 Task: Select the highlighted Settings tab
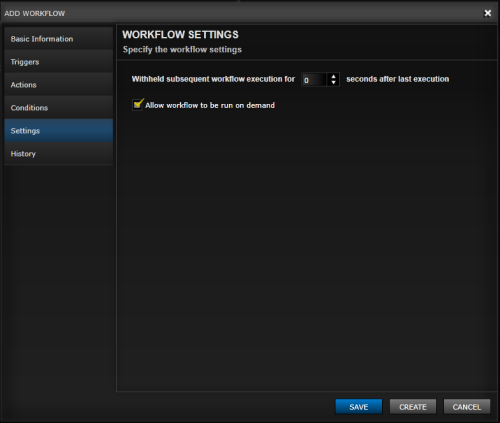click(59, 131)
